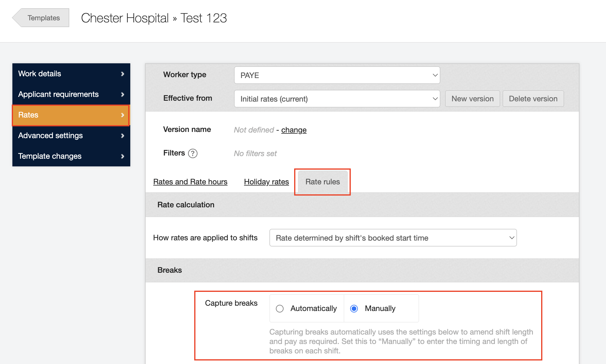Click the Delete version button

point(533,99)
